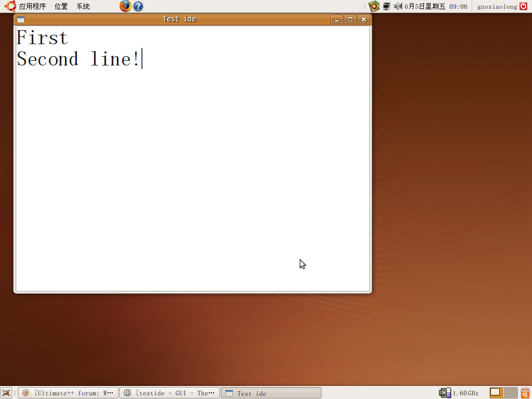Switch to the second workspace
532x399 pixels.
pyautogui.click(x=511, y=392)
